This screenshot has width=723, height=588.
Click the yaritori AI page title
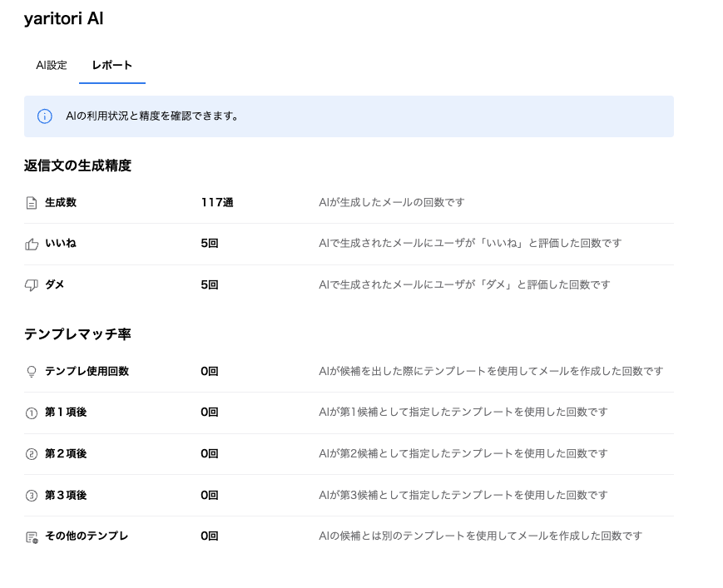64,19
